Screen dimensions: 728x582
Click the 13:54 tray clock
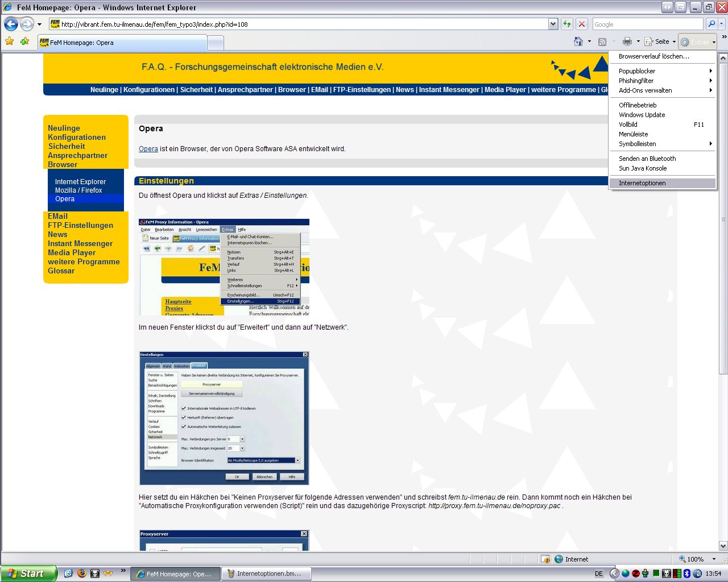point(713,574)
